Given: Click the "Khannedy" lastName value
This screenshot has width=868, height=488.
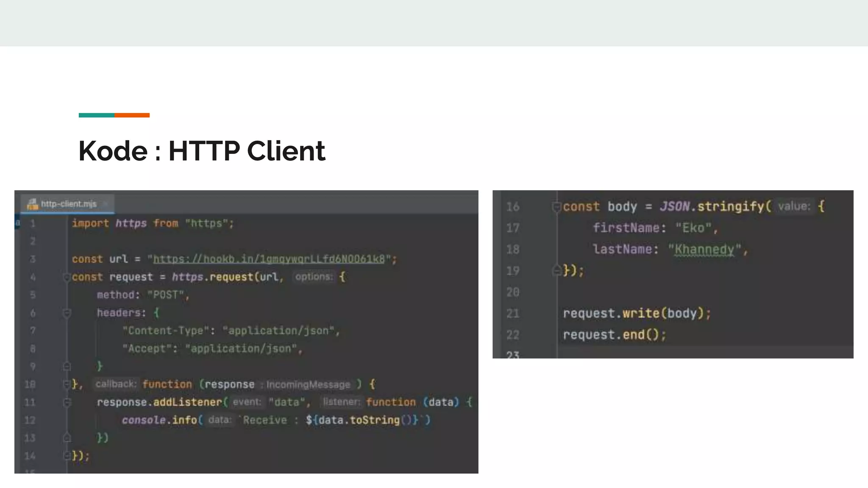Looking at the screenshot, I should click(704, 249).
